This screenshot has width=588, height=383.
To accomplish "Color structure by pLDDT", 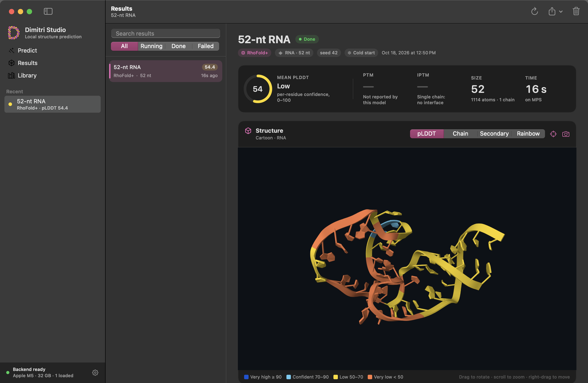I will point(427,134).
